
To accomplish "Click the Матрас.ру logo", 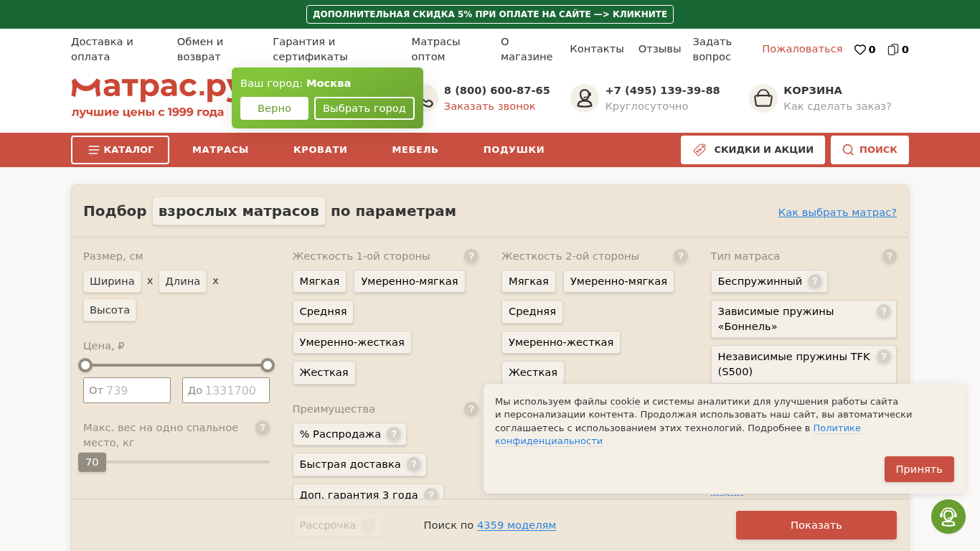I will pos(151,98).
